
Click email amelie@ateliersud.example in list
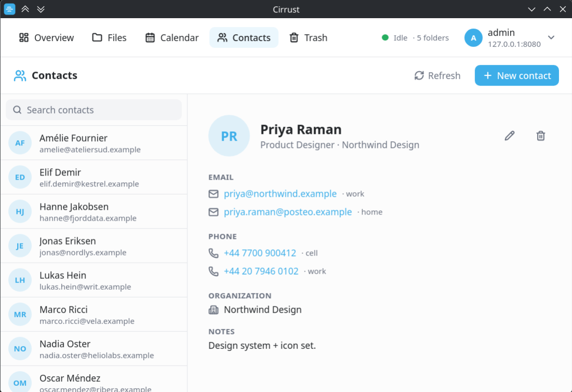click(90, 150)
